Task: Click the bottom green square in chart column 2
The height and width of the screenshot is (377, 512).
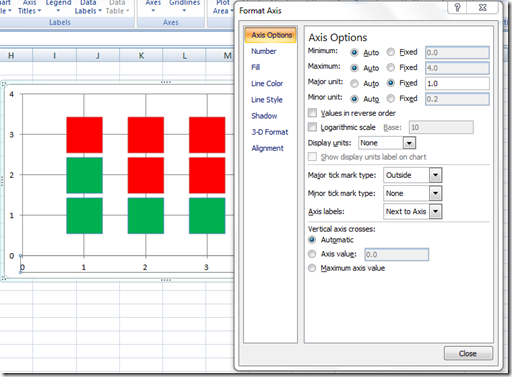Action: point(146,216)
